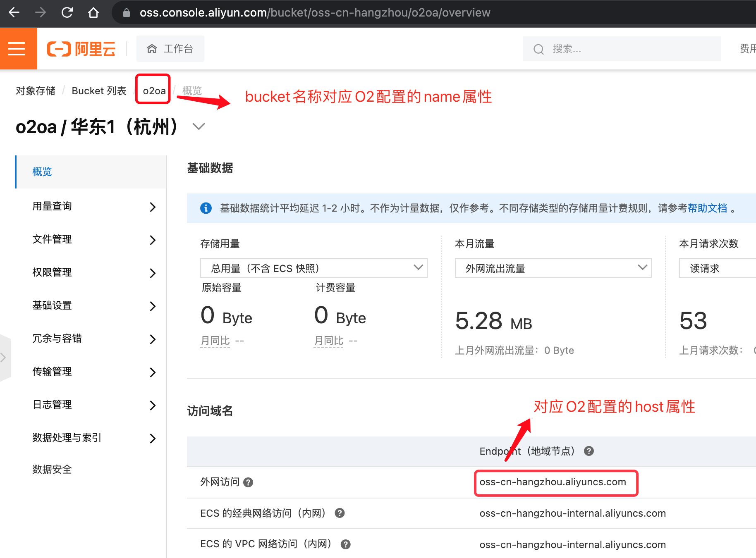Open the orange hamburger menu
Viewport: 756px width, 558px height.
[17, 49]
